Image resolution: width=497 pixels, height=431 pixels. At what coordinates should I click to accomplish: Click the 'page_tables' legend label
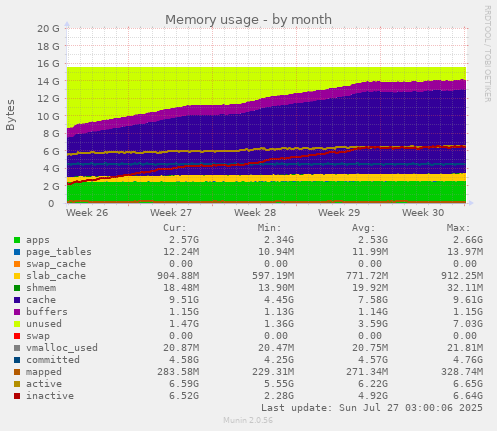(x=59, y=252)
